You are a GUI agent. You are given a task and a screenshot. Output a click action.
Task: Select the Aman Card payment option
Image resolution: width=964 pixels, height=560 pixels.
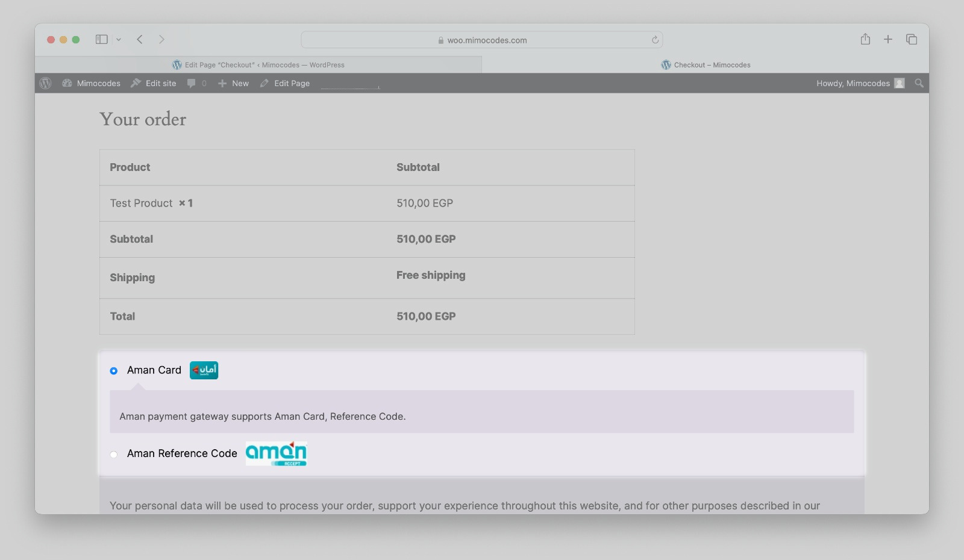coord(113,371)
